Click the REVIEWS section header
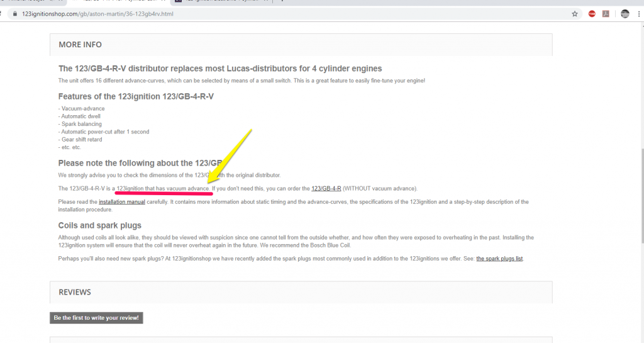Screen dimensions: 644x343 tap(301, 292)
